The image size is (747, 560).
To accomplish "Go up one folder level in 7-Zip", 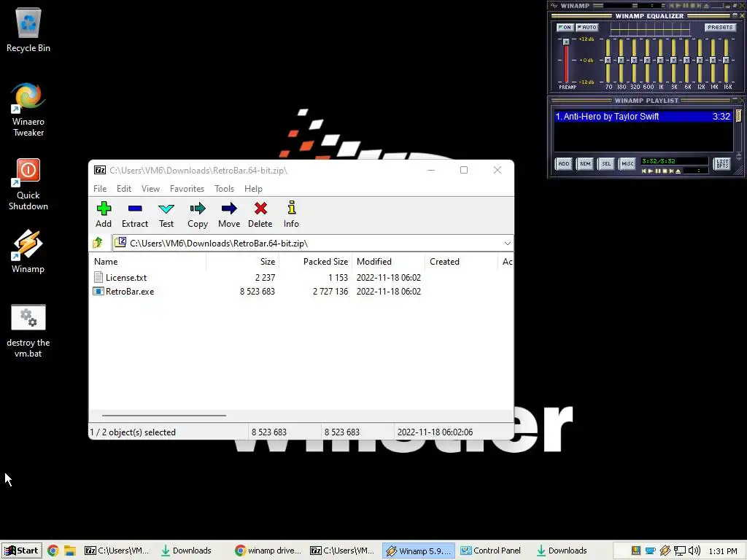I will point(98,243).
